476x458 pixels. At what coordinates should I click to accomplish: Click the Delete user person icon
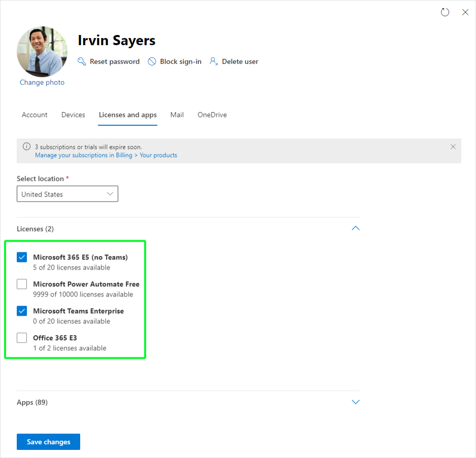[x=214, y=61]
